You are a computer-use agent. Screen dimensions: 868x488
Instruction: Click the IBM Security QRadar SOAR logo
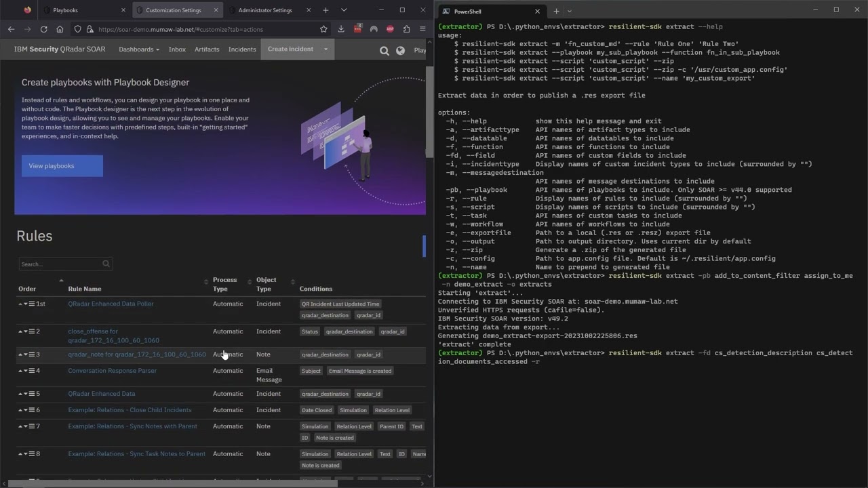[x=60, y=49]
